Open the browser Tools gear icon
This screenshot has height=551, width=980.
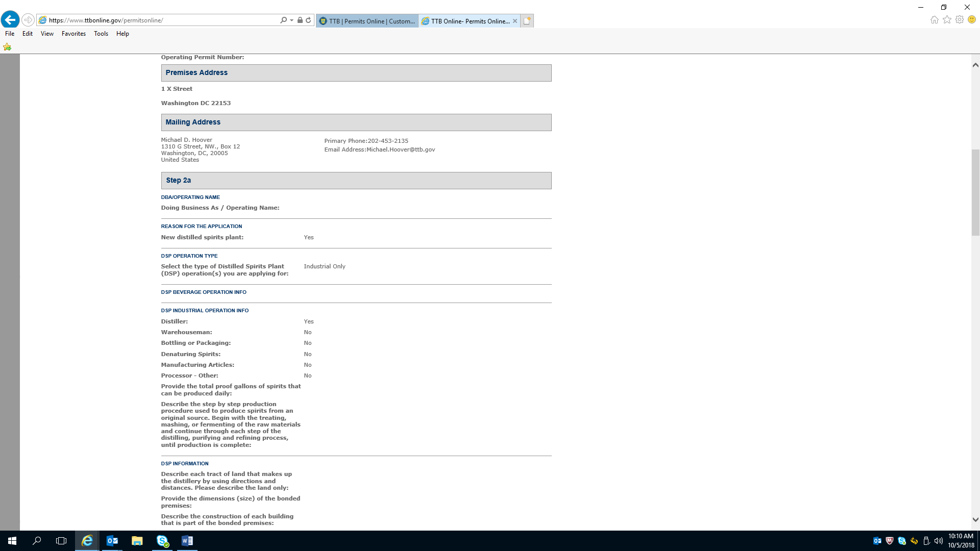click(x=960, y=20)
